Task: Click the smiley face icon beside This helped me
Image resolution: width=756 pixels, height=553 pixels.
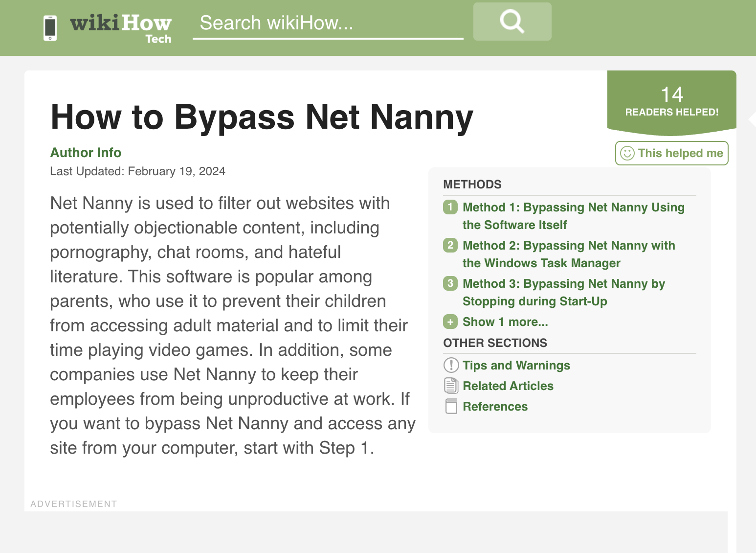Action: pos(627,153)
